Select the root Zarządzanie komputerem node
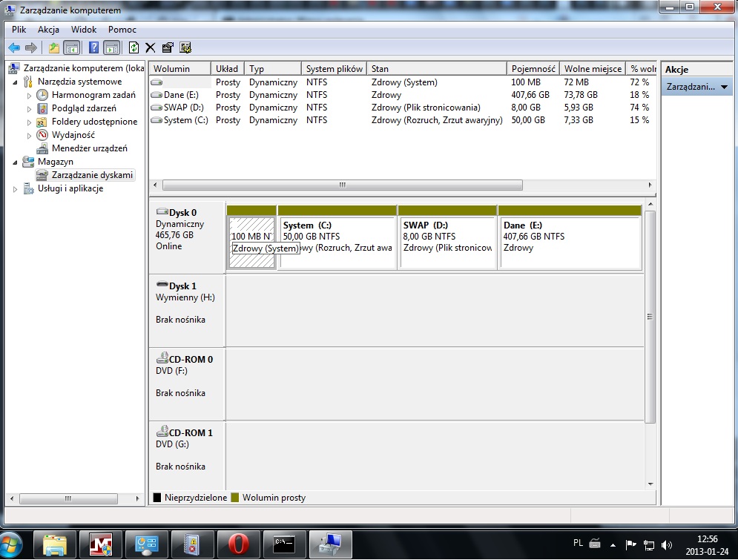The image size is (738, 560). pyautogui.click(x=84, y=68)
